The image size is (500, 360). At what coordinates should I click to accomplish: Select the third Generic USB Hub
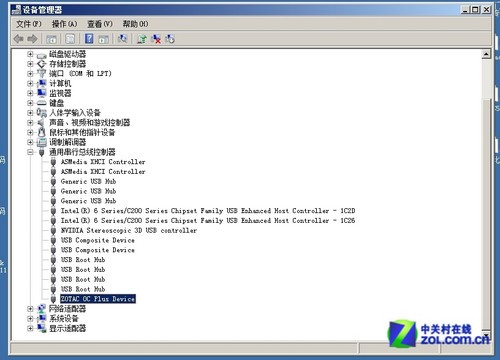tap(88, 201)
